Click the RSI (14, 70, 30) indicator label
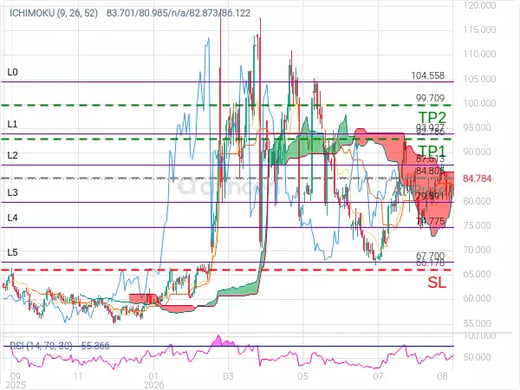 [x=41, y=346]
